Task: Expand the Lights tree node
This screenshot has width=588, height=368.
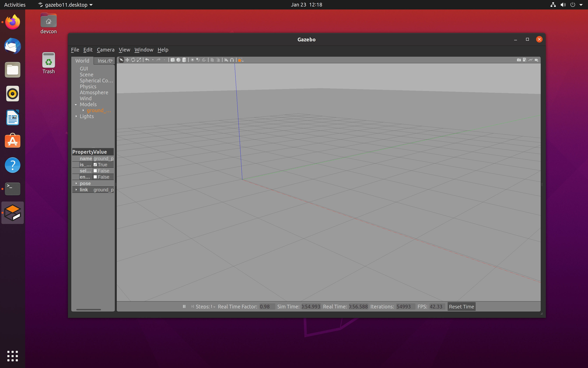Action: tap(76, 116)
